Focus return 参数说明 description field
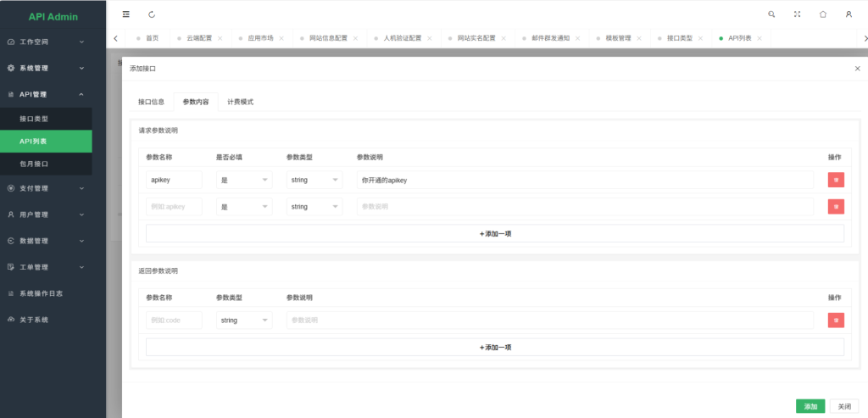Image resolution: width=868 pixels, height=418 pixels. coord(550,320)
